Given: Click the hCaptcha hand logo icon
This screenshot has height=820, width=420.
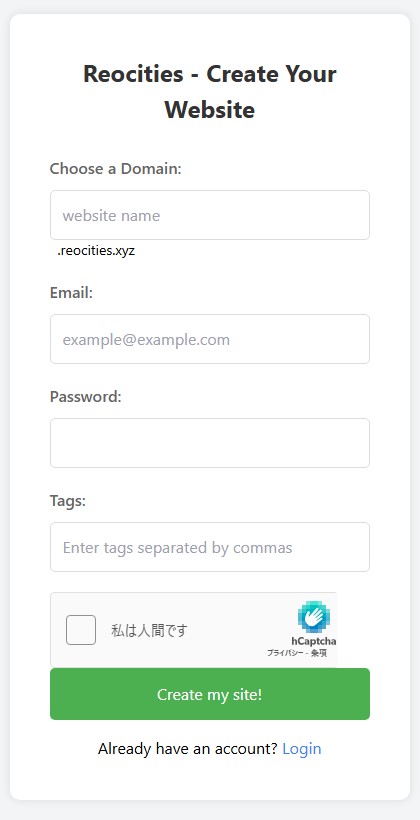Looking at the screenshot, I should (x=314, y=617).
